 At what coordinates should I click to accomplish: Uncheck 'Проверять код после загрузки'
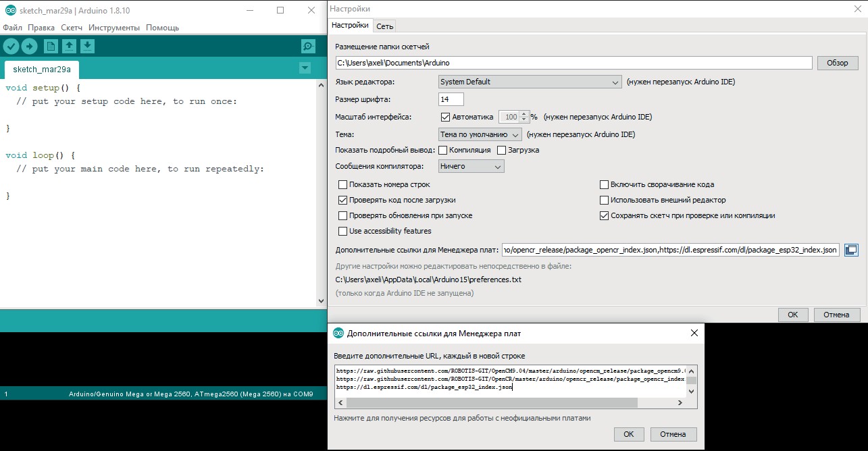pyautogui.click(x=342, y=201)
